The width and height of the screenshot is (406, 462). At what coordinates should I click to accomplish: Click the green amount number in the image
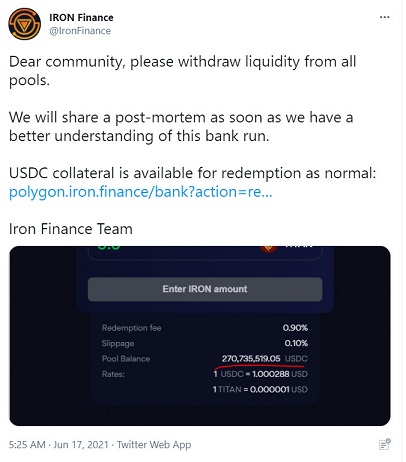(x=109, y=248)
